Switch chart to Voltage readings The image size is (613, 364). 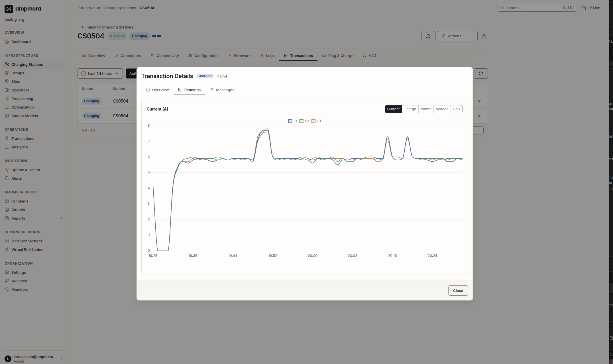[442, 109]
